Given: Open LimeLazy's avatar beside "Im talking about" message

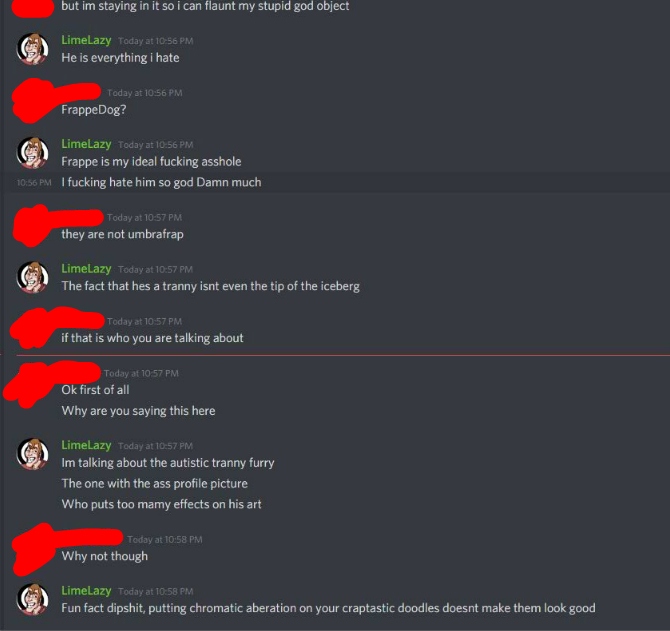Looking at the screenshot, I should 32,454.
